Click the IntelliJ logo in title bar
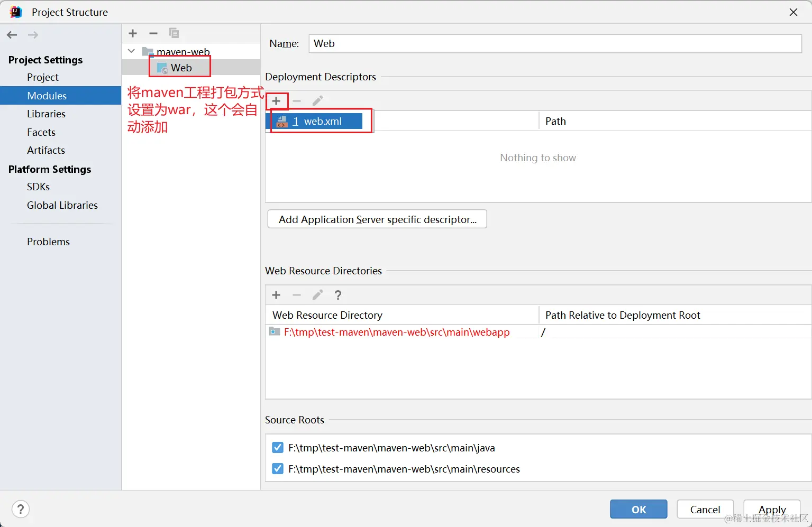The width and height of the screenshot is (812, 527). (x=16, y=12)
